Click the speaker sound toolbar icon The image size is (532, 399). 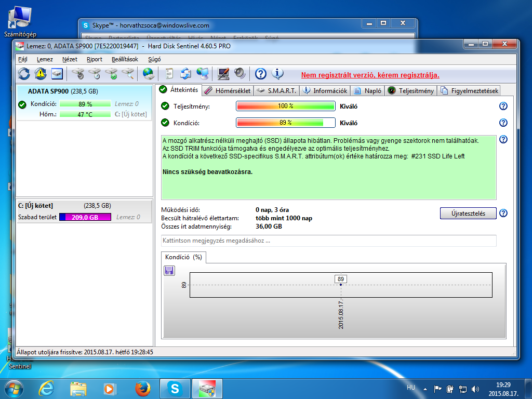pyautogui.click(x=240, y=74)
